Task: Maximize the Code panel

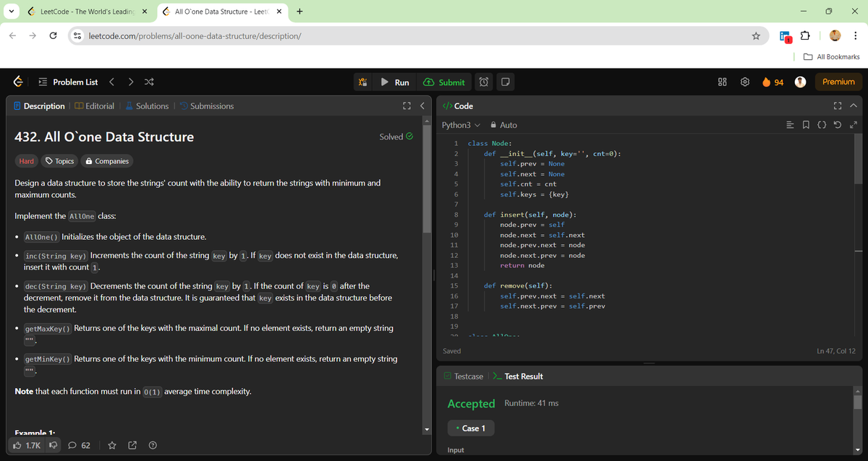Action: (x=838, y=106)
